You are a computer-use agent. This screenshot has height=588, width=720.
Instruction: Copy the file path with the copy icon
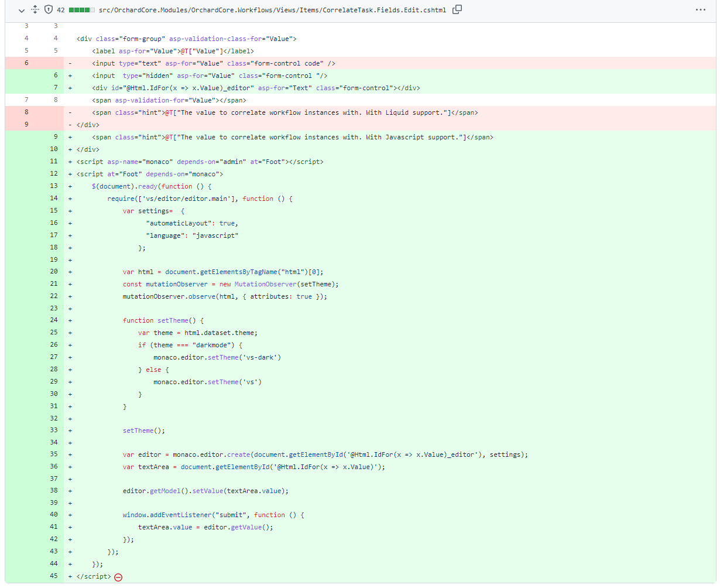(x=457, y=9)
